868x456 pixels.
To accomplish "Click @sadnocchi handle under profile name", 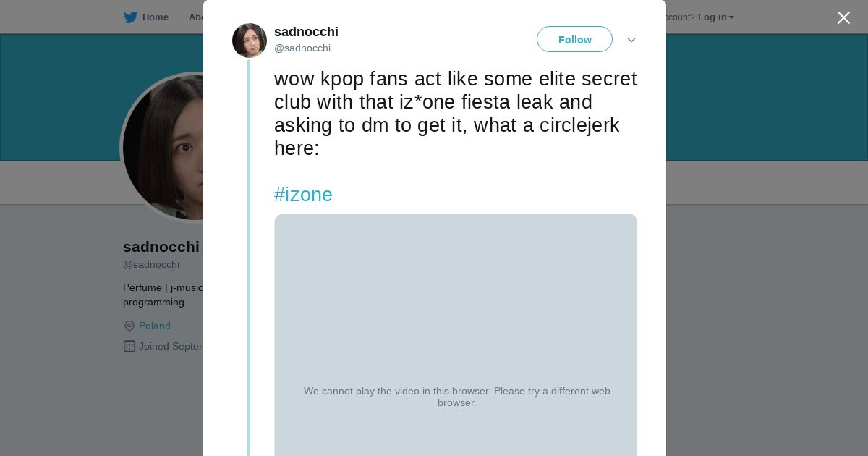I will coord(151,265).
